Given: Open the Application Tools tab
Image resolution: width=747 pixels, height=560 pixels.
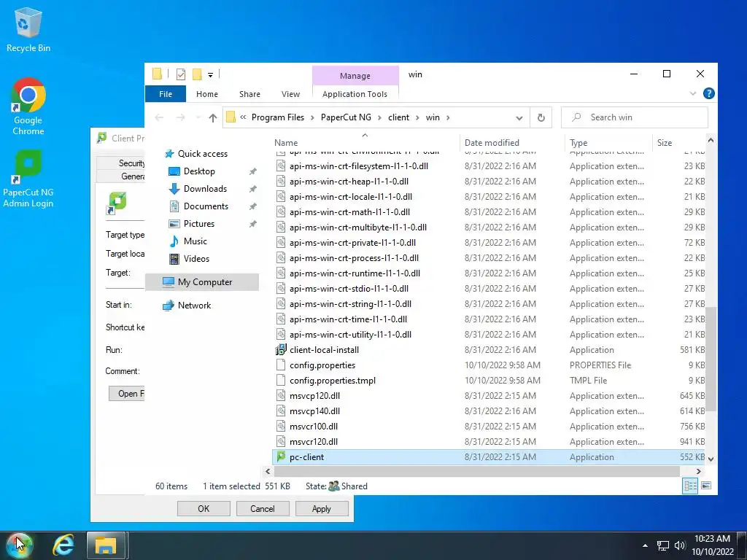Looking at the screenshot, I should [x=355, y=94].
